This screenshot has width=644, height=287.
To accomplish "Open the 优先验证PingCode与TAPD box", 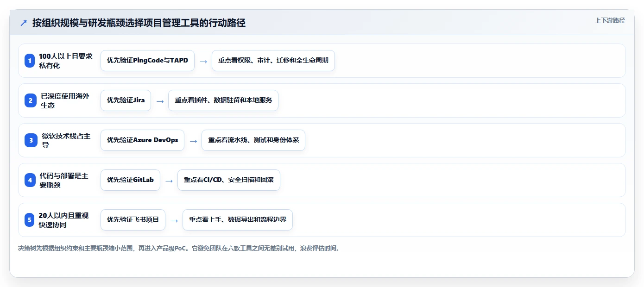I will click(x=147, y=61).
